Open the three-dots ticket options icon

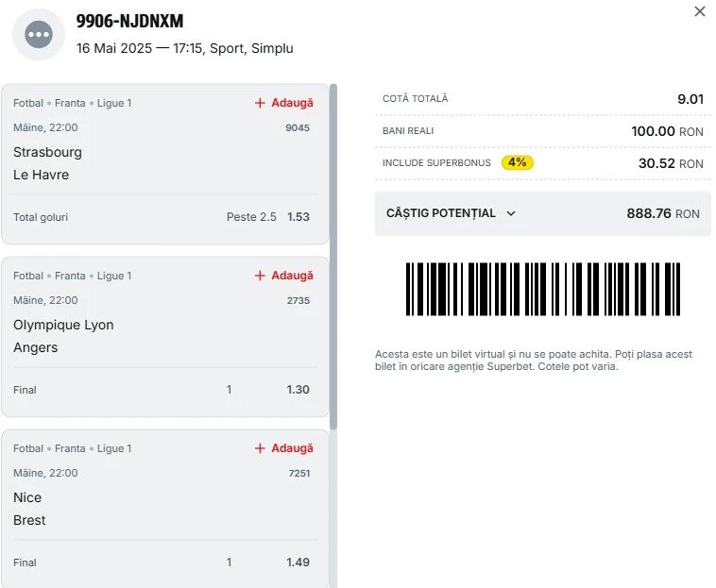tap(39, 34)
